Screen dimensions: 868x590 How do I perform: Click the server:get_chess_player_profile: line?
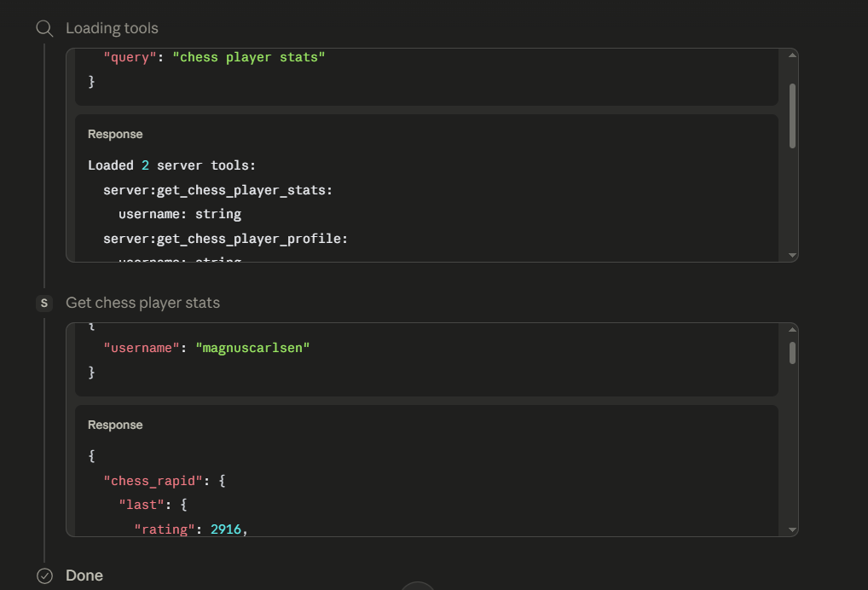[225, 239]
